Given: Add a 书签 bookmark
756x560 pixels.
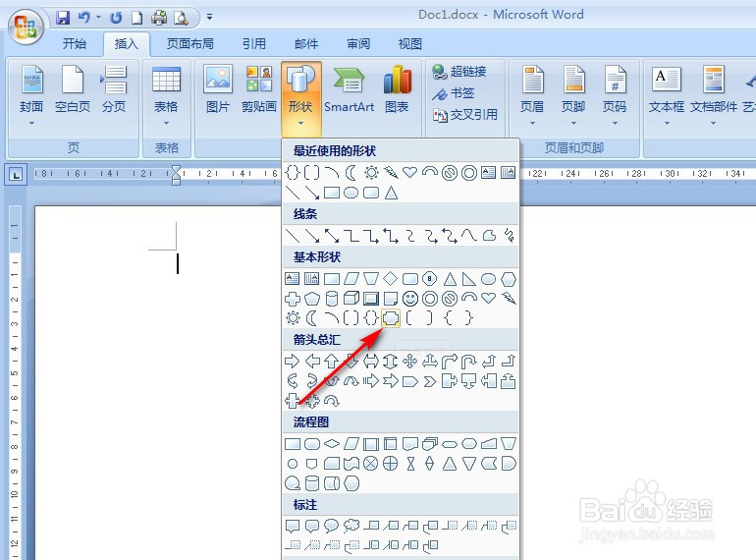Looking at the screenshot, I should coord(454,93).
